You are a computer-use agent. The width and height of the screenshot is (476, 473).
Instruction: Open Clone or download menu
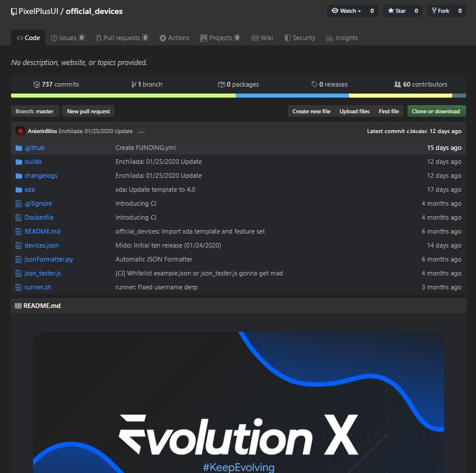[436, 112]
